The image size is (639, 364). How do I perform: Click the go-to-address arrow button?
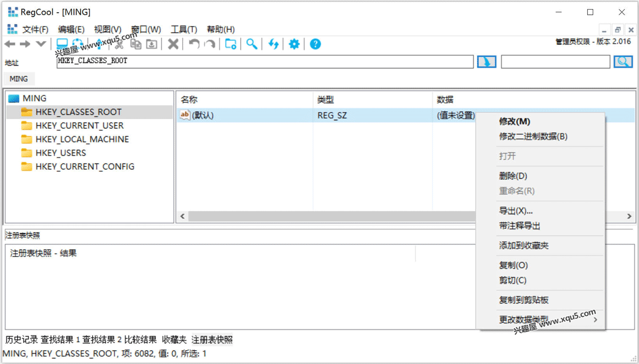tap(487, 62)
